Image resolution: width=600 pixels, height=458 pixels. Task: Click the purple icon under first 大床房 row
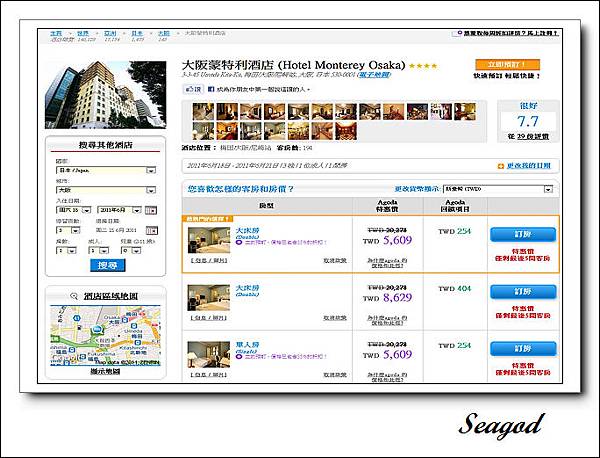coord(239,242)
